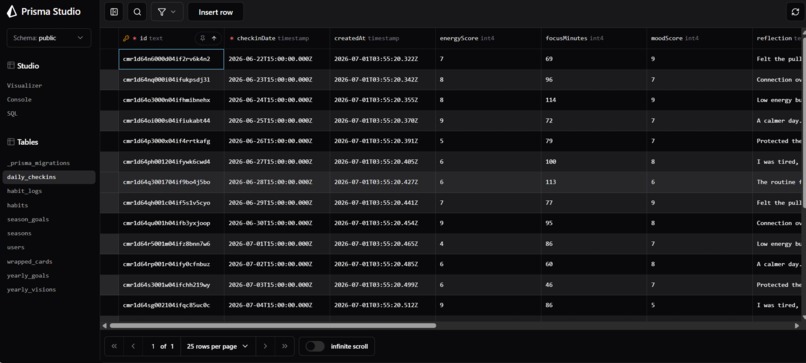Select the season_goals table
The image size is (806, 363).
coord(28,219)
